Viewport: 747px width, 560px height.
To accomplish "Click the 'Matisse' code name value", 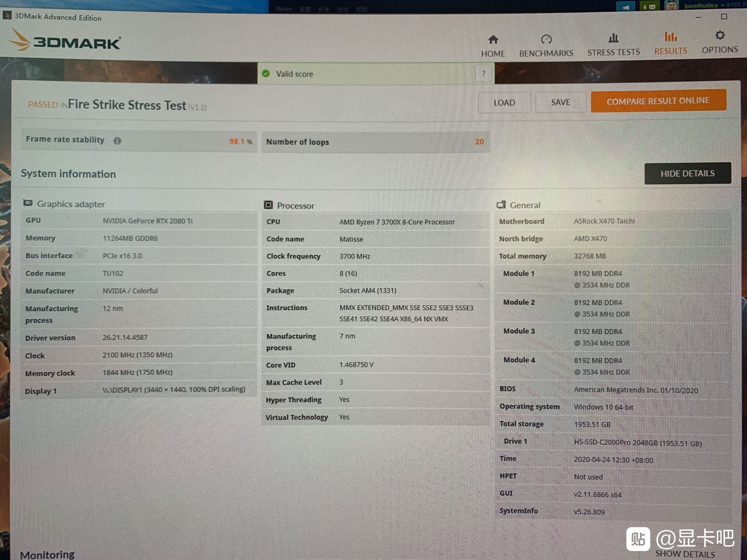I will tap(351, 239).
